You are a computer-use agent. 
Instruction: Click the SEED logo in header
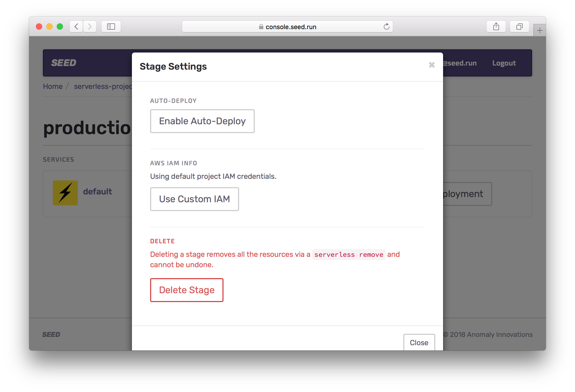(64, 63)
